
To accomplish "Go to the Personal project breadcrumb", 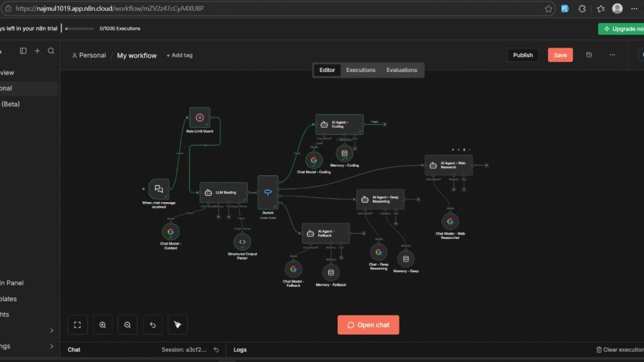I will 89,55.
